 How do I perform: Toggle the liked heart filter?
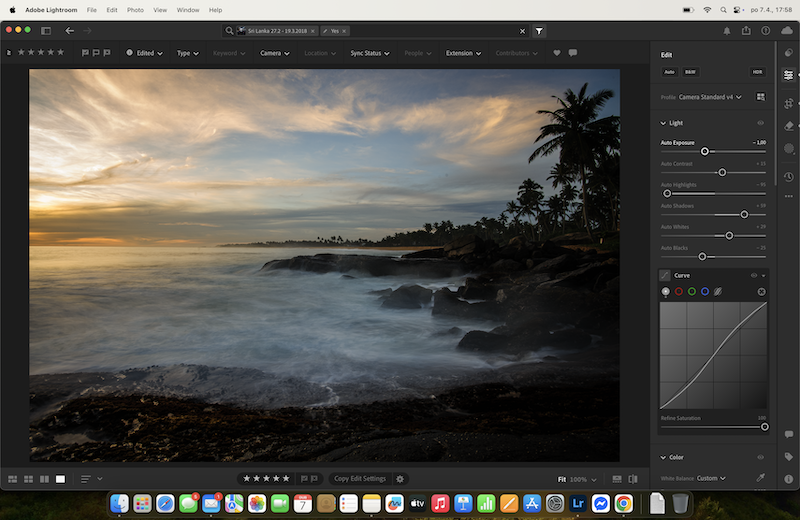(x=557, y=53)
